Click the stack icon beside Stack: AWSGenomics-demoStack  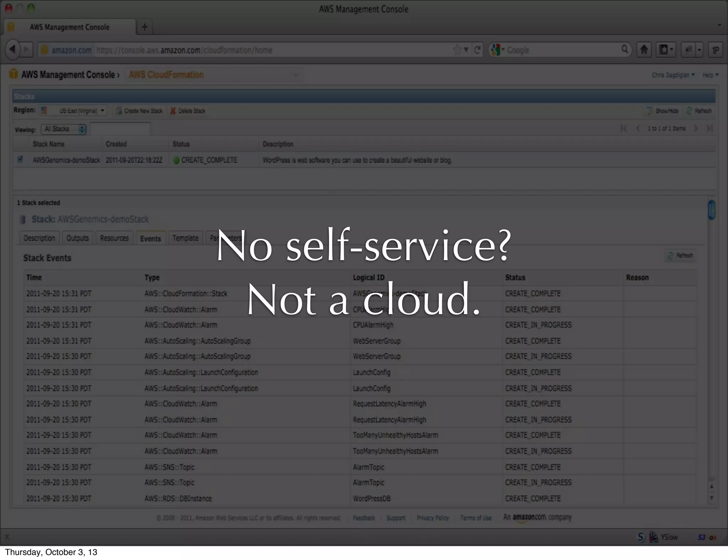point(23,219)
